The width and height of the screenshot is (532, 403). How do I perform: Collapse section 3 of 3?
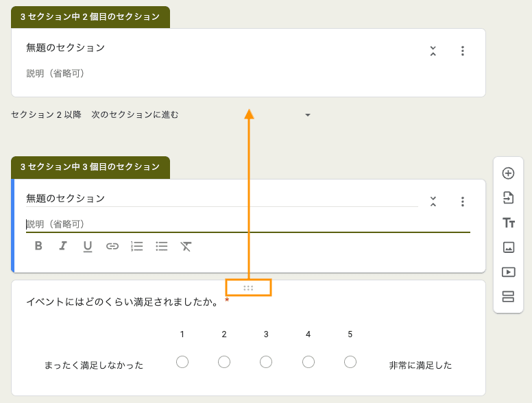click(433, 201)
